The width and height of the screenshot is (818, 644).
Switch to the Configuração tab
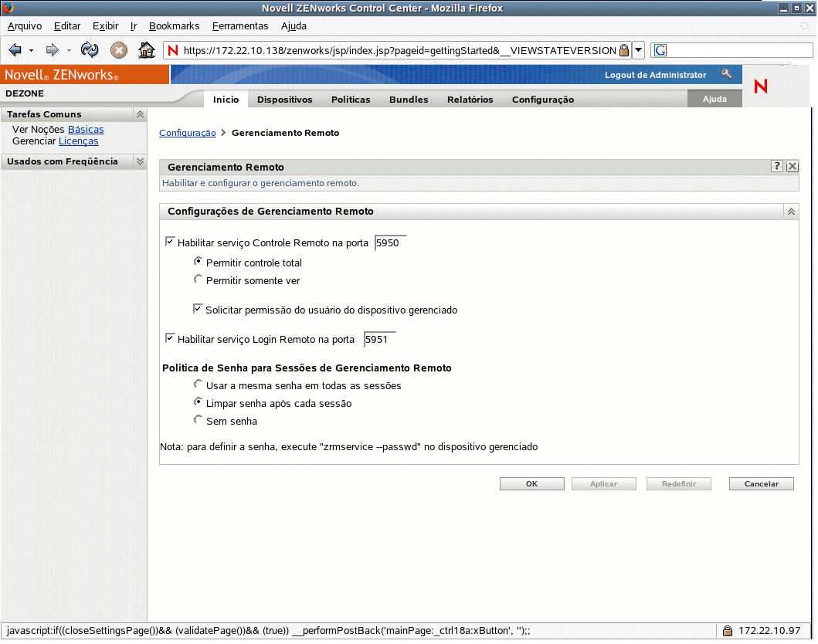pos(543,99)
